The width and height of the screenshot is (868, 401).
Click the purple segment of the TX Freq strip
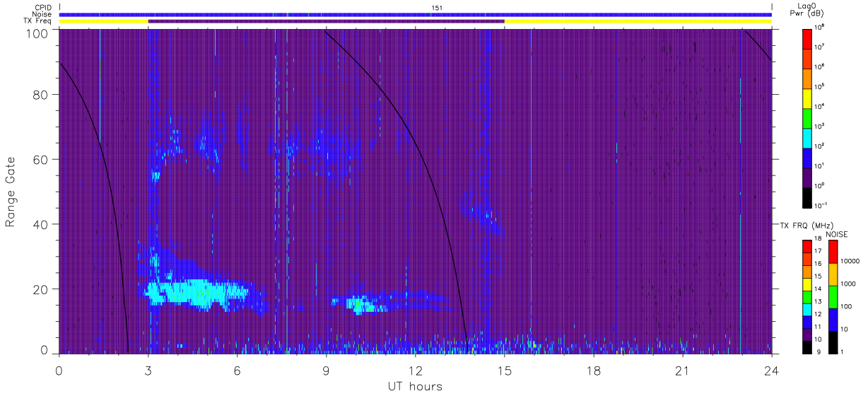point(327,21)
